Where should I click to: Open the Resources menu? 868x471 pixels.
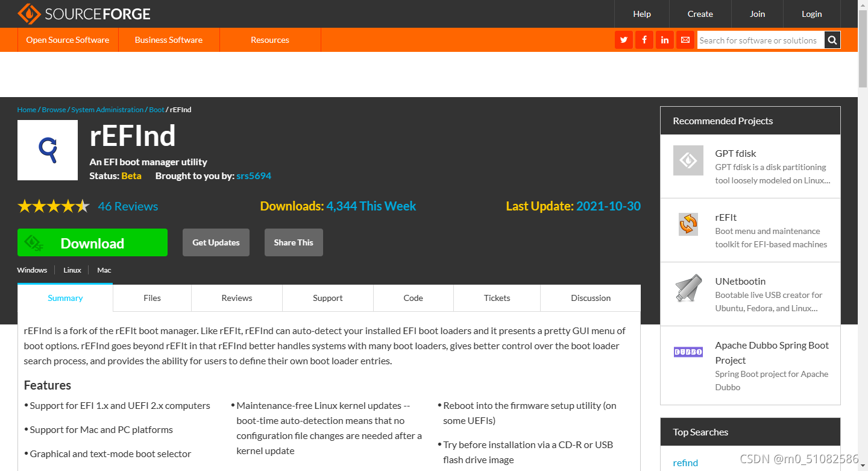(270, 40)
